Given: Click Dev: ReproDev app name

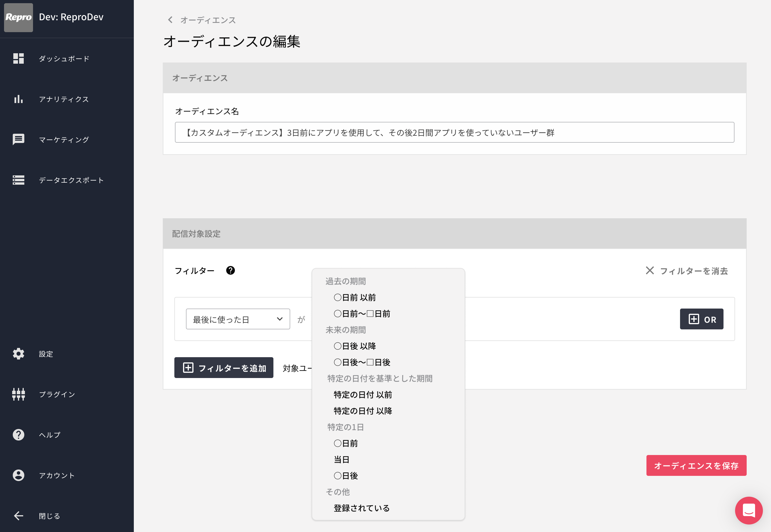Looking at the screenshot, I should pos(71,17).
